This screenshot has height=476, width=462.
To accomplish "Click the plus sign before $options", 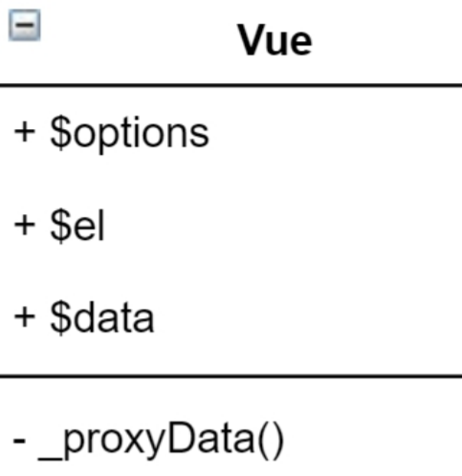I will click(25, 132).
